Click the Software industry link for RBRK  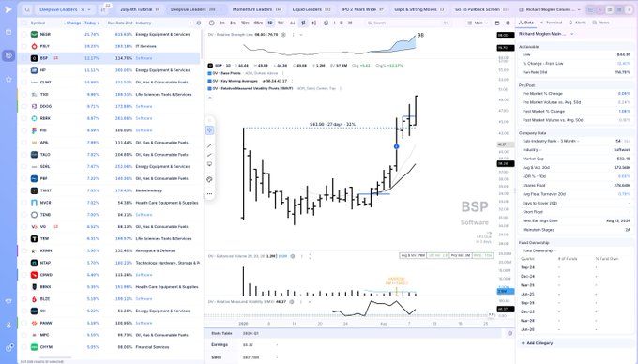pos(144,118)
